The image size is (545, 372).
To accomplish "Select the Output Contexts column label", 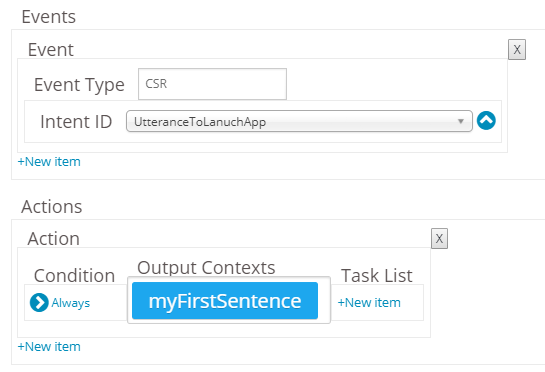I will pos(206,268).
